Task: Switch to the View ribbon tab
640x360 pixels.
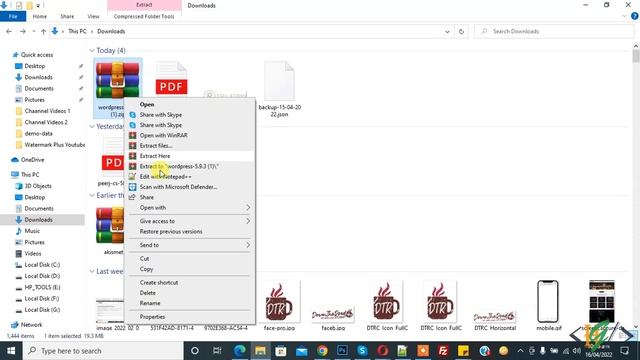Action: pyautogui.click(x=93, y=16)
